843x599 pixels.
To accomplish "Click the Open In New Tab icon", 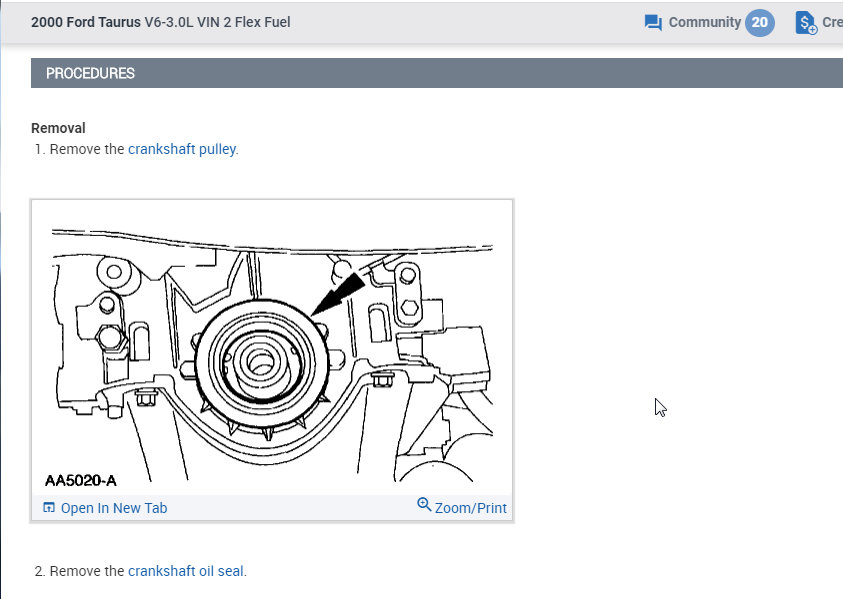I will pos(49,508).
